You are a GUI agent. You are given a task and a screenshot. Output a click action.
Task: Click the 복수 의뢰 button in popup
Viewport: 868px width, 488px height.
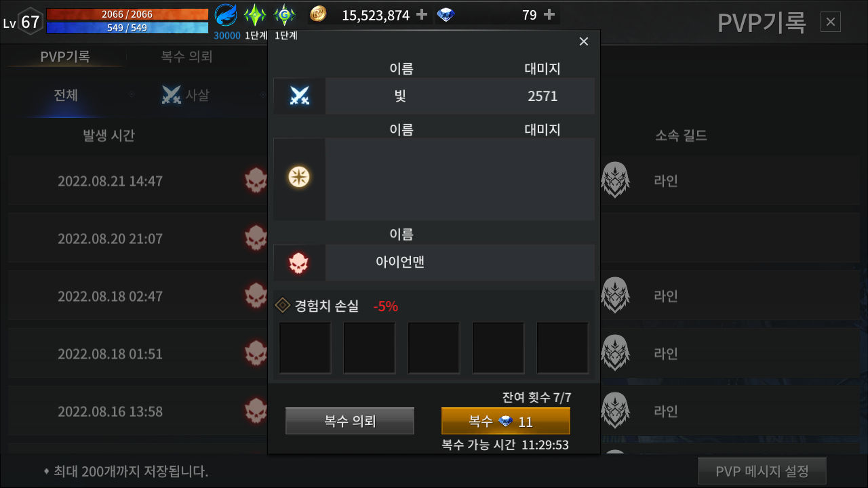coord(350,421)
